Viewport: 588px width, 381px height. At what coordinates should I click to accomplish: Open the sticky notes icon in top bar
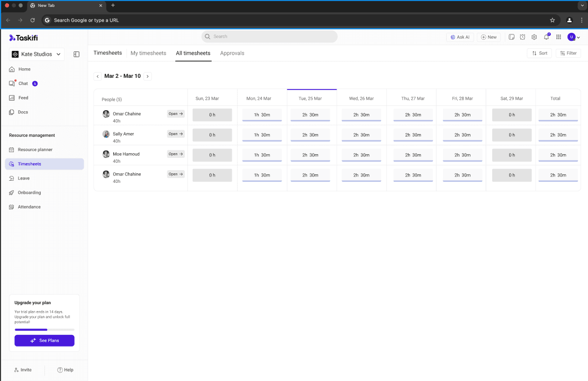pyautogui.click(x=511, y=37)
